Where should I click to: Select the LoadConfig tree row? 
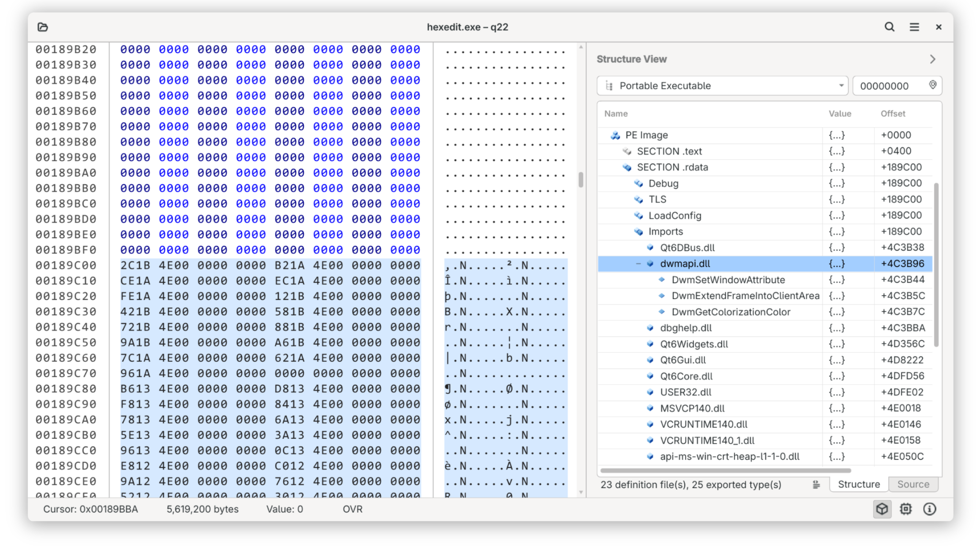pyautogui.click(x=765, y=215)
